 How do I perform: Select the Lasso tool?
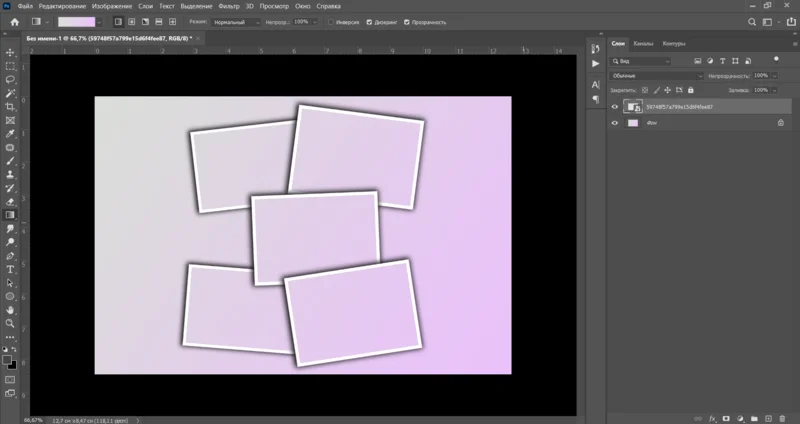[10, 78]
